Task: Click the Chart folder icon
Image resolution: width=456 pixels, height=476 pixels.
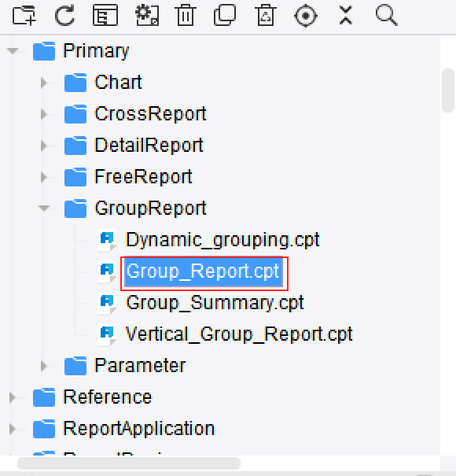Action: point(75,83)
